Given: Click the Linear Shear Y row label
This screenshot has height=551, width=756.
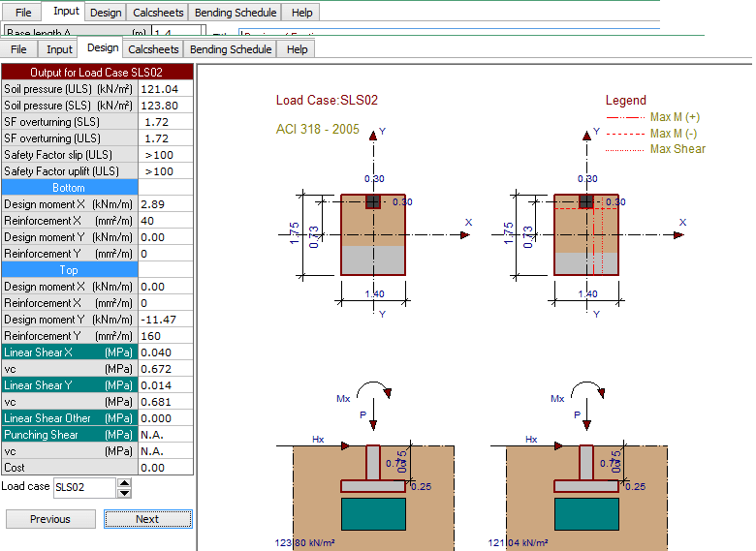Looking at the screenshot, I should 70,385.
